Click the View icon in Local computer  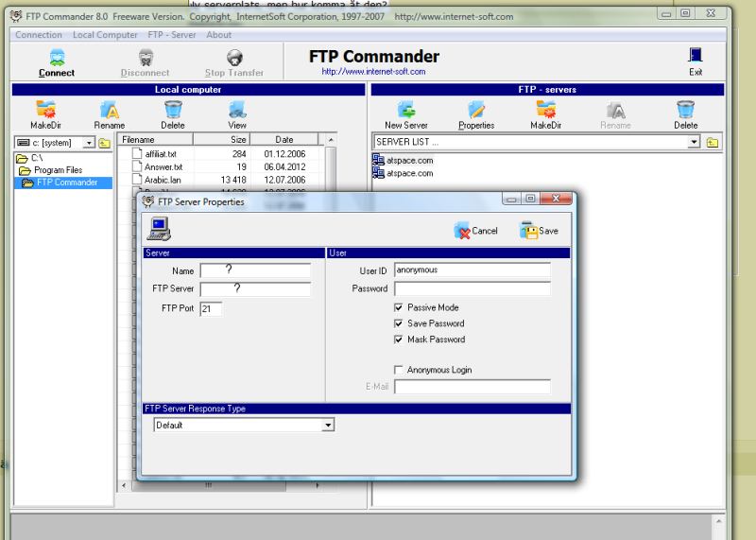(237, 110)
